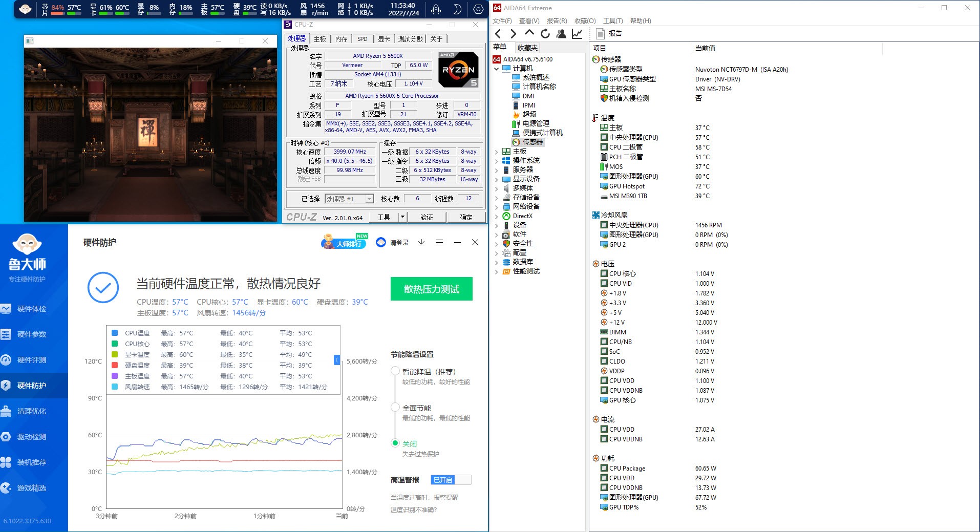Click the AIDA64 报告 report icon

tap(601, 34)
